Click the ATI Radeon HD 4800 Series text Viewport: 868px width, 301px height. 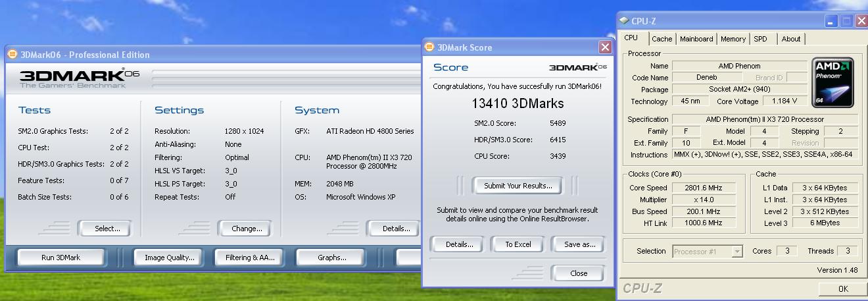[x=370, y=131]
